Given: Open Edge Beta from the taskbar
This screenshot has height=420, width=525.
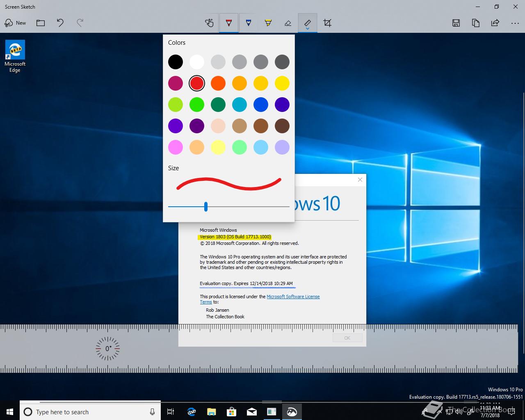Looking at the screenshot, I should [192, 412].
